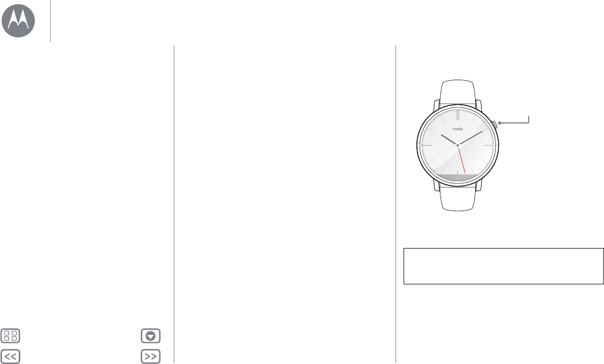The width and height of the screenshot is (604, 364).
Task: Click the watch's hour hand
Action: click(449, 140)
